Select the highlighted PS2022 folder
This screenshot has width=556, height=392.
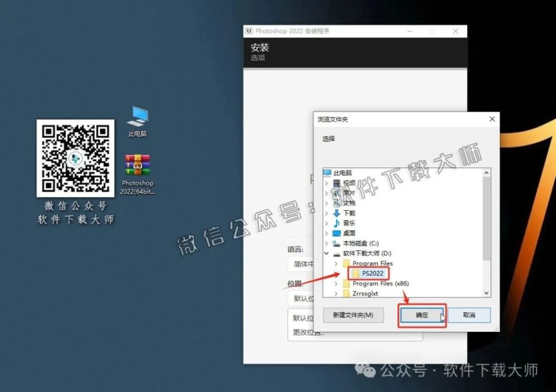pos(372,274)
